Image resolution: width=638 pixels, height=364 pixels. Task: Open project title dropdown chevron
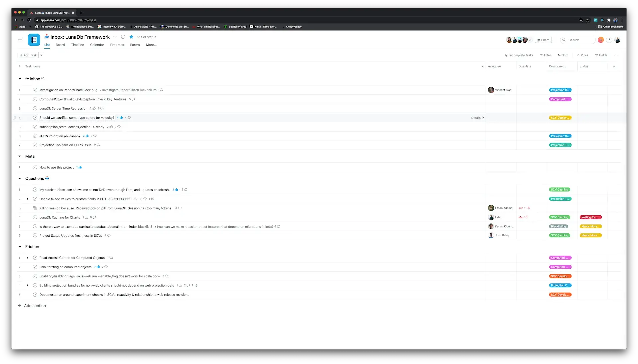coord(115,37)
